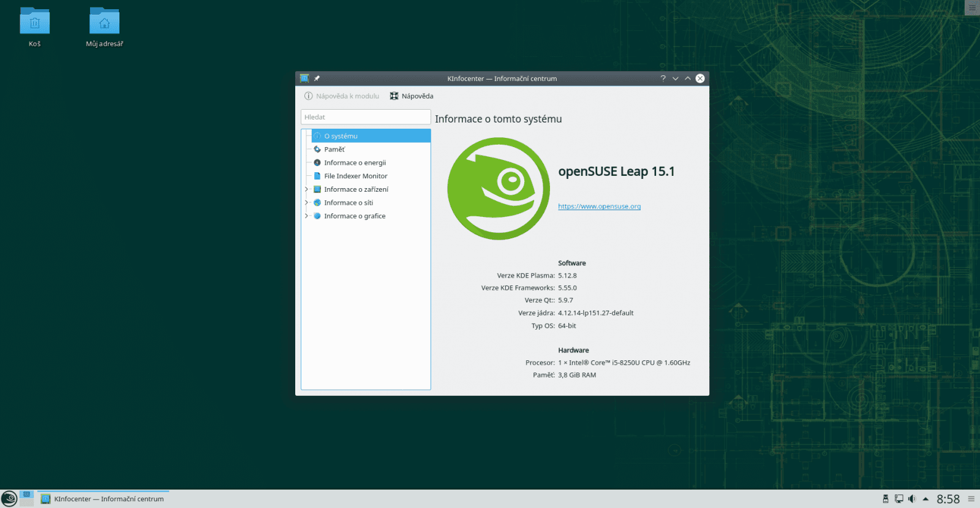The height and width of the screenshot is (508, 980).
Task: Click the kernel version 4.12.14-lp151.27-default
Action: (595, 313)
